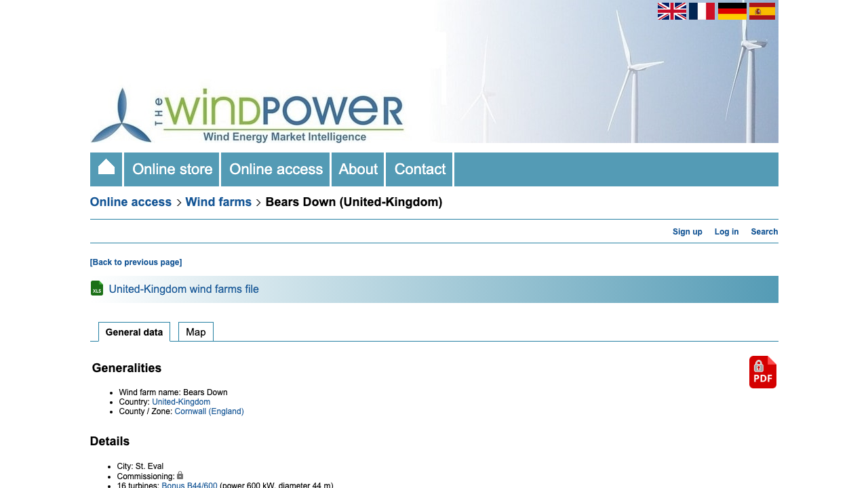
Task: Follow the Cornwall (England) link
Action: pos(209,411)
